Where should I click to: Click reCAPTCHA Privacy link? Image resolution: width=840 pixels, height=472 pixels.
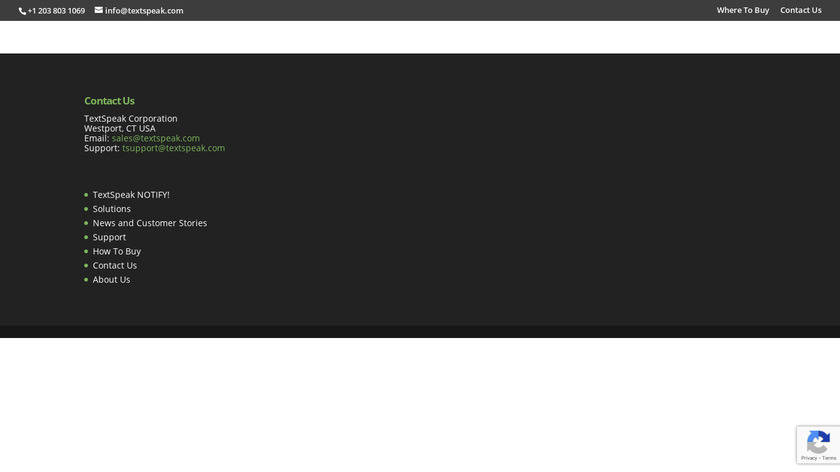coord(809,458)
